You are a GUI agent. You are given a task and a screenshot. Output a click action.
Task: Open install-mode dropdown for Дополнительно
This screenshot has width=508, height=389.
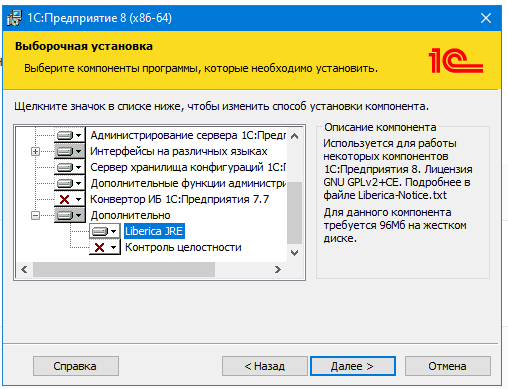[69, 216]
